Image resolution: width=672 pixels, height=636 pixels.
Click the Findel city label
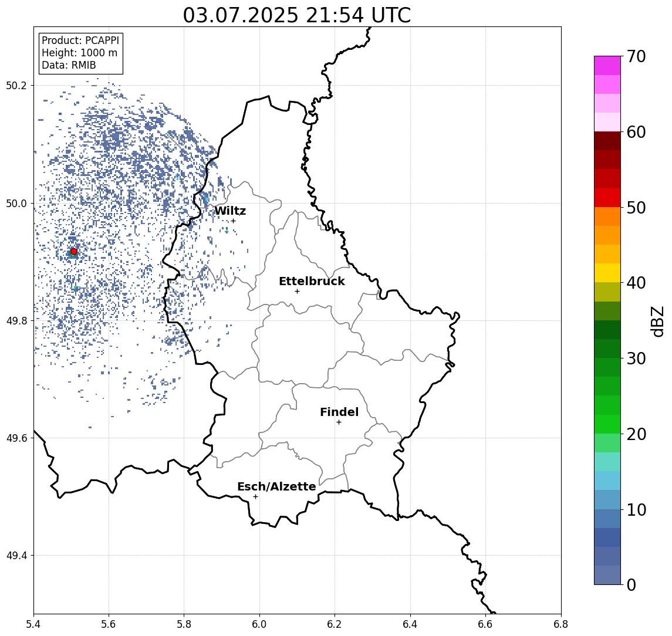point(339,412)
